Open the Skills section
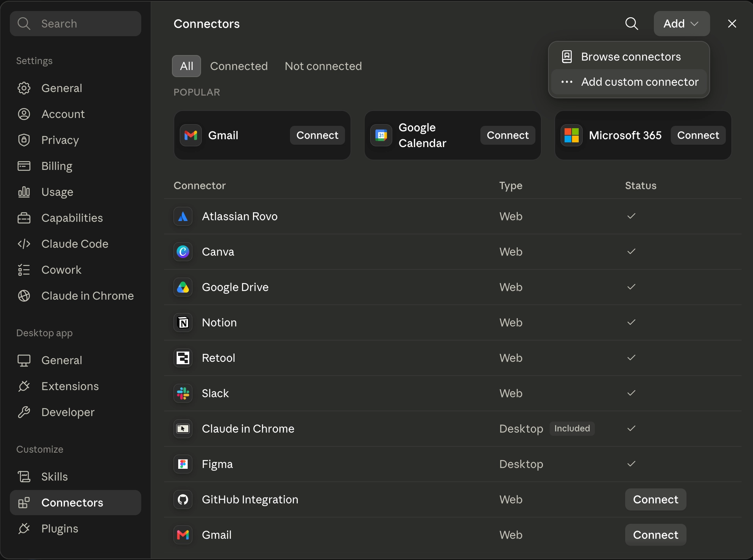Image resolution: width=753 pixels, height=560 pixels. (x=76, y=477)
